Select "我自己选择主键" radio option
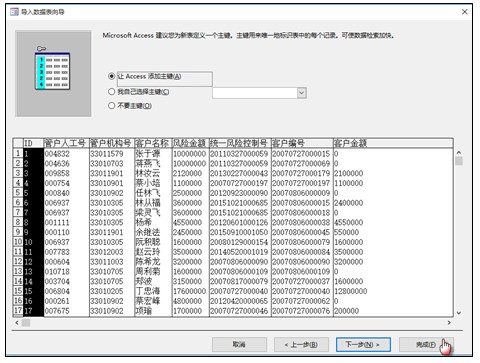 pos(112,92)
